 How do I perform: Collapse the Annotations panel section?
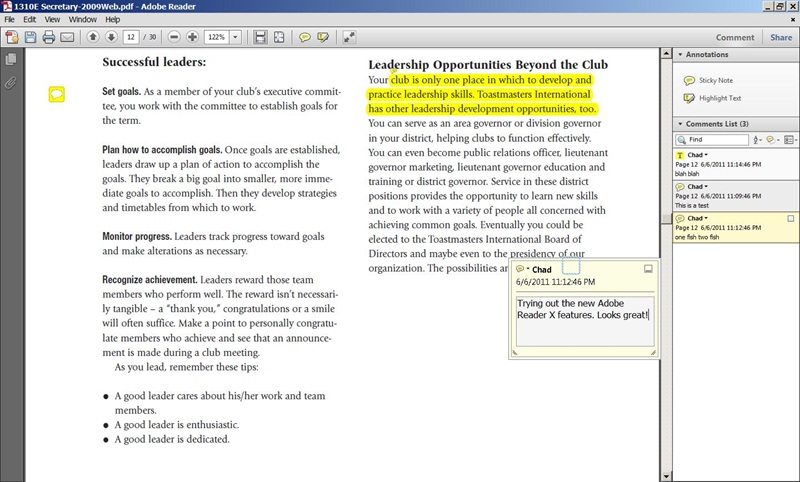pos(680,55)
